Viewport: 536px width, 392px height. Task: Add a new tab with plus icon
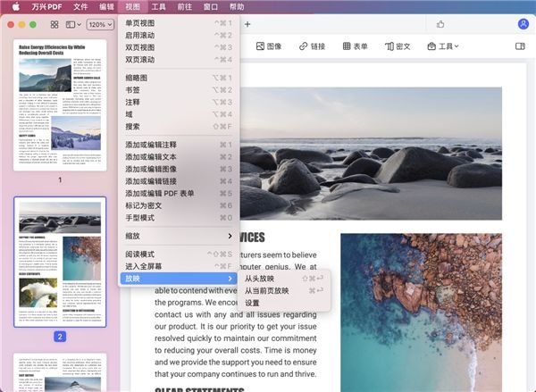tap(247, 24)
